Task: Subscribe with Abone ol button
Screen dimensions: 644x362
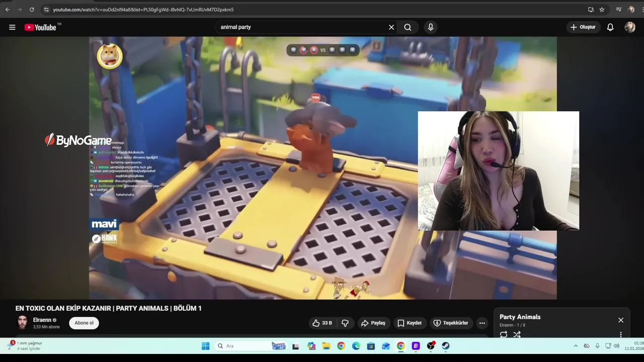Action: point(84,323)
